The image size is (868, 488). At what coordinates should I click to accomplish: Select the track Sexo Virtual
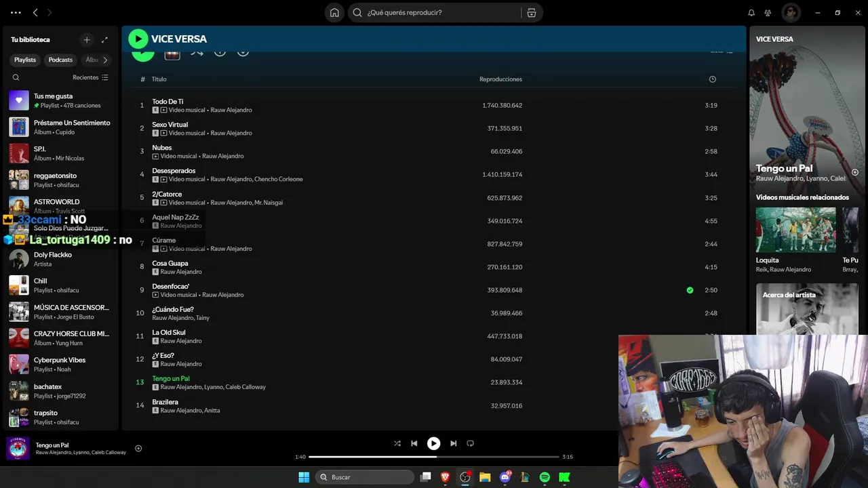pyautogui.click(x=170, y=125)
